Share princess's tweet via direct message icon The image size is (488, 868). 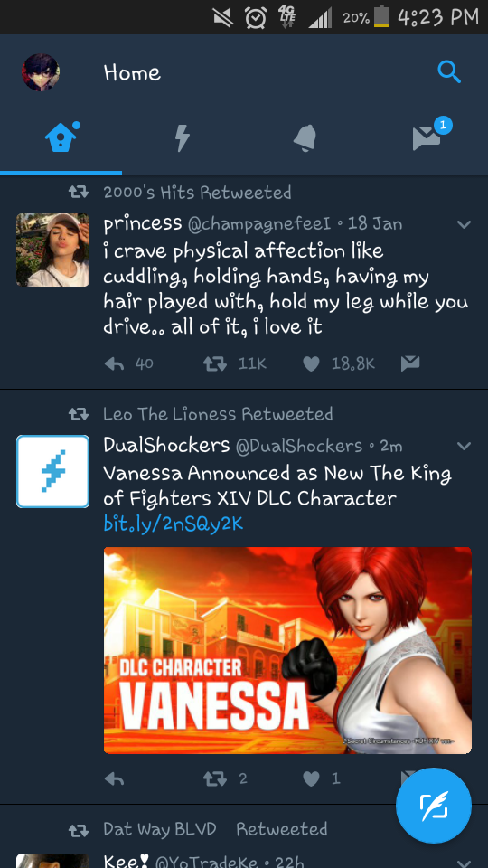[x=410, y=363]
